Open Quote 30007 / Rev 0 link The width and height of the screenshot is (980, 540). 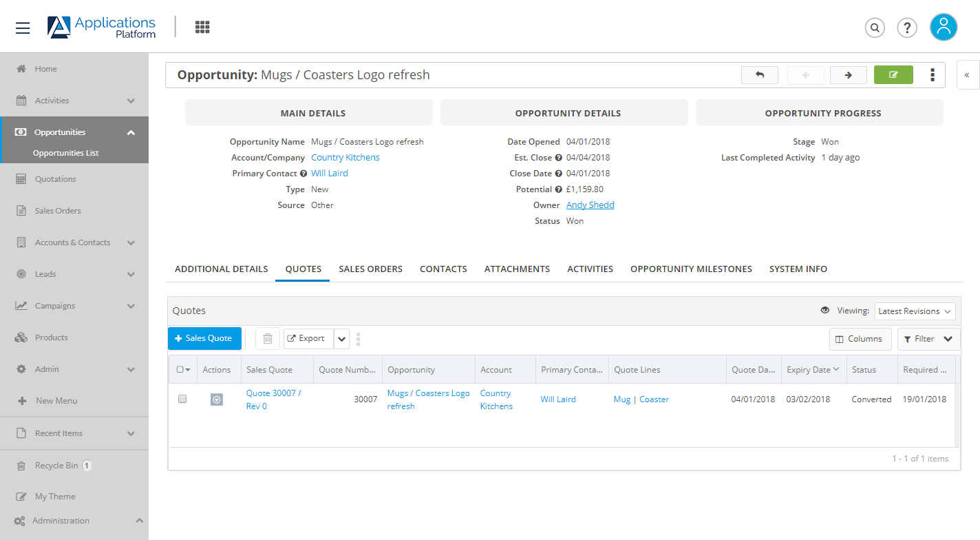click(274, 399)
